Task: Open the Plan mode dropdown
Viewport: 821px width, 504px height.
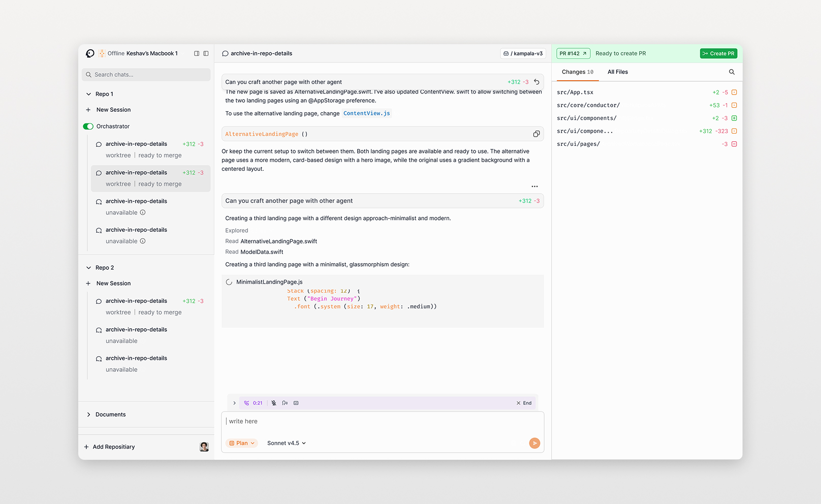Action: (x=242, y=443)
